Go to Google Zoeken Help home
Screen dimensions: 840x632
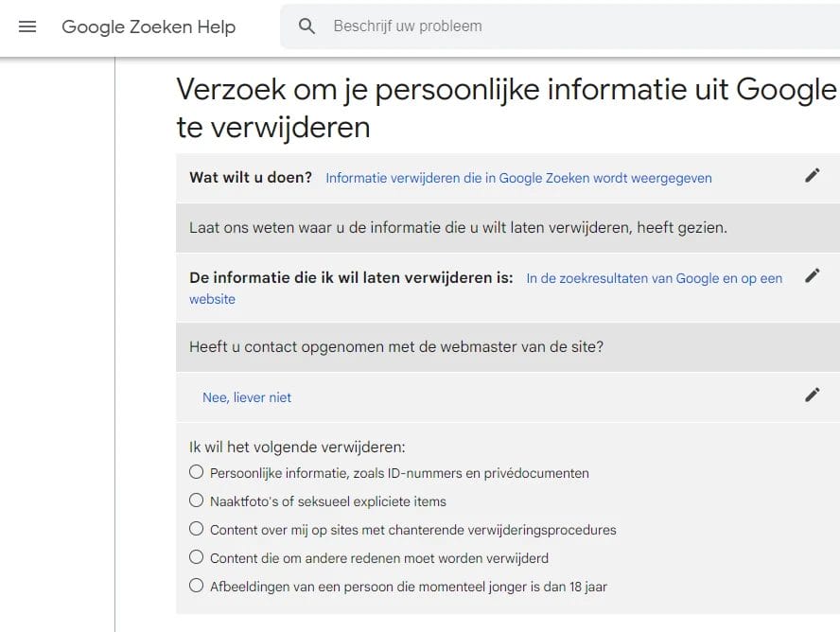[x=149, y=26]
